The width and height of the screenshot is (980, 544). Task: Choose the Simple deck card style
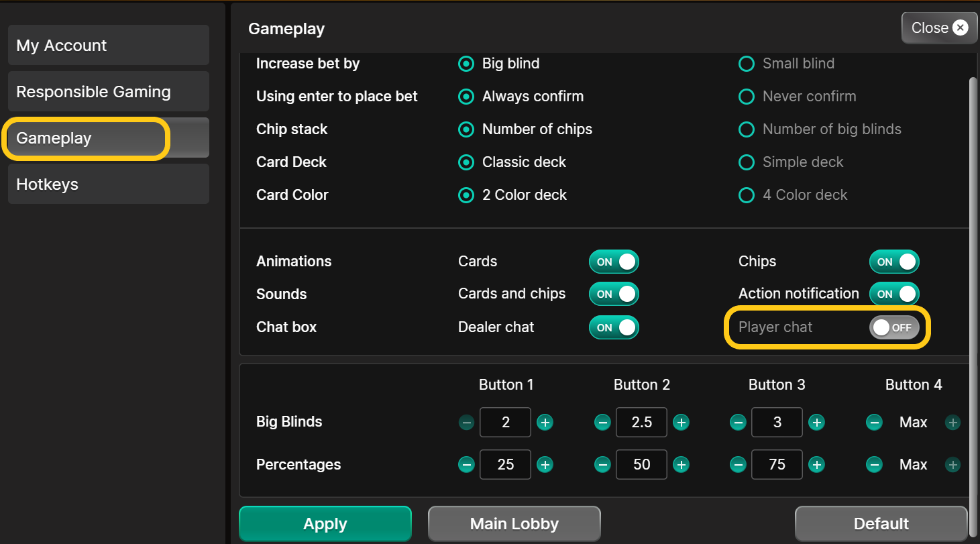[747, 162]
